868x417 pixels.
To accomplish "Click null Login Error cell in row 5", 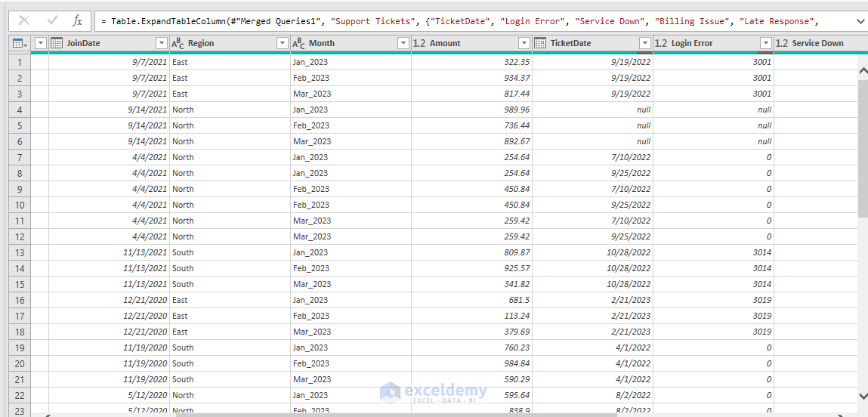I will tap(714, 125).
